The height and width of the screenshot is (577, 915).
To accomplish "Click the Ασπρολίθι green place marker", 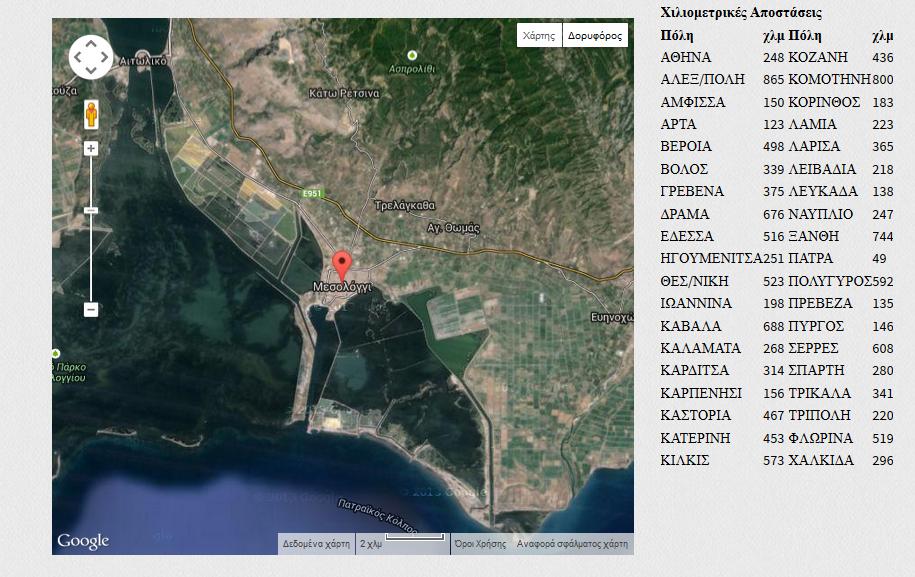I will click(x=412, y=55).
